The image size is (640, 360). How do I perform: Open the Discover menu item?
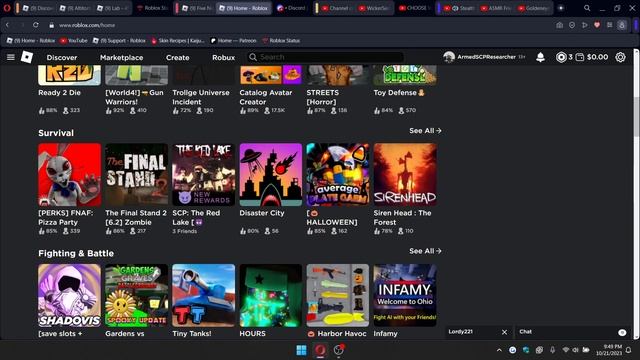(62, 58)
